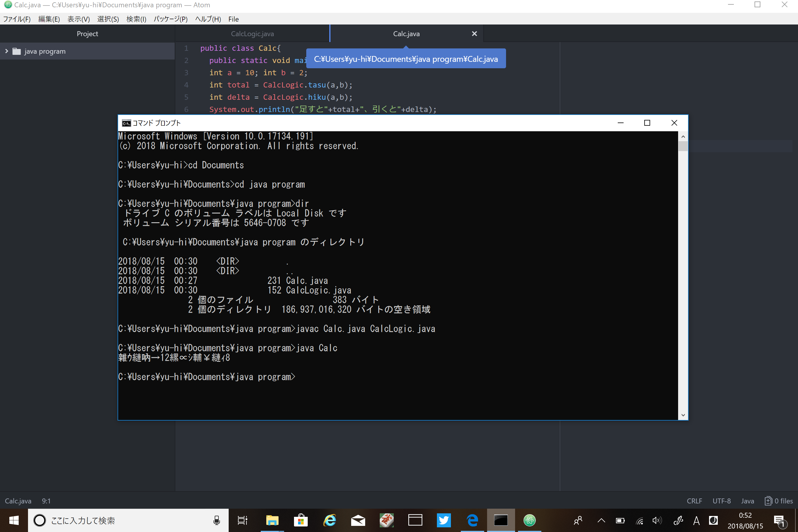
Task: Open the 選択(S) menu
Action: coord(108,19)
